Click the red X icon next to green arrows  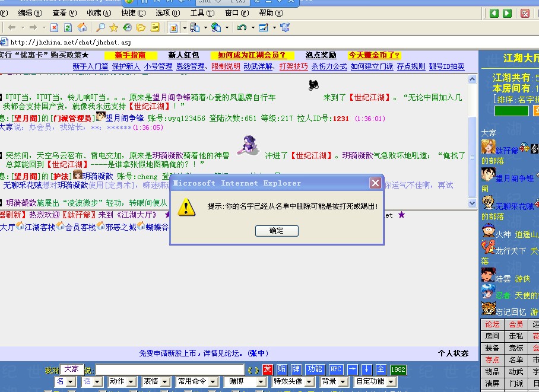tap(525, 14)
